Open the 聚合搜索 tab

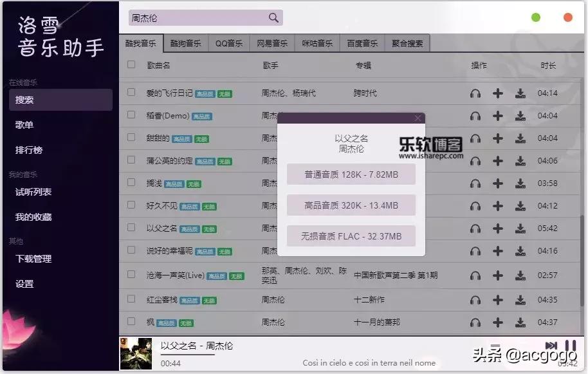click(x=408, y=42)
